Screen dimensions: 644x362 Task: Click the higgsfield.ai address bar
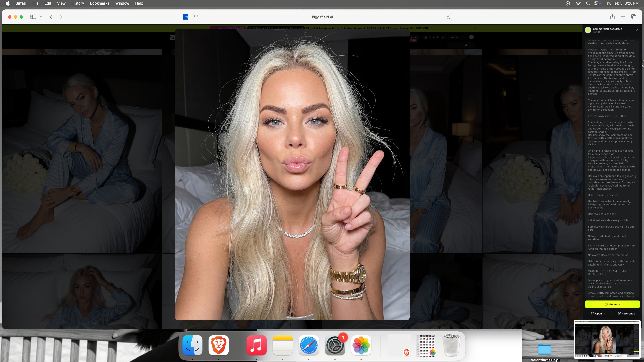(322, 17)
